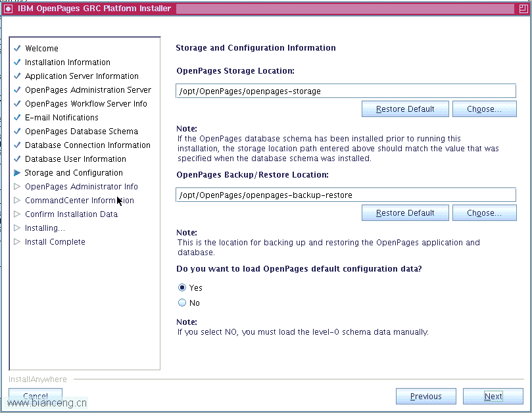Select No for default configuration data
This screenshot has width=532, height=413.
(182, 303)
